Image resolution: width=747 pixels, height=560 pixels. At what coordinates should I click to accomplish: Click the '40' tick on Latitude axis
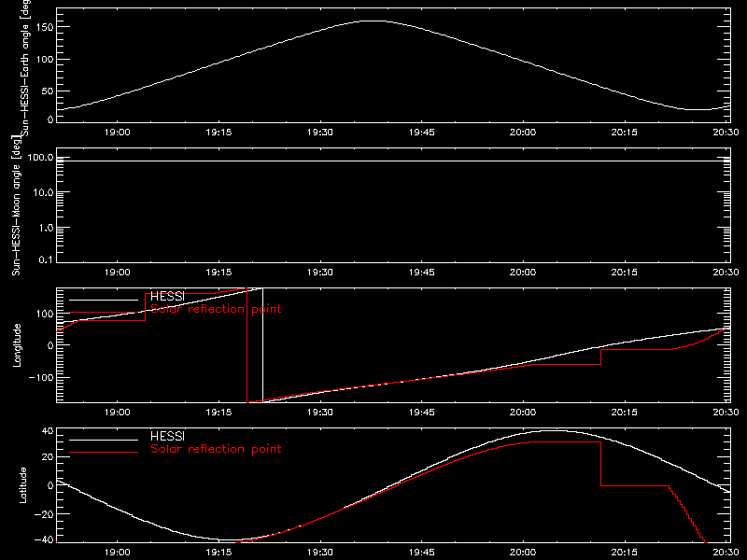48,431
